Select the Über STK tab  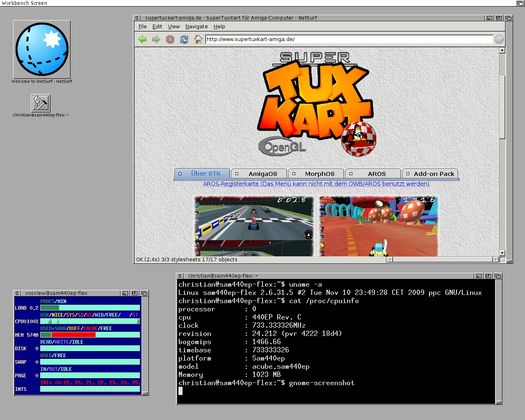pos(202,174)
